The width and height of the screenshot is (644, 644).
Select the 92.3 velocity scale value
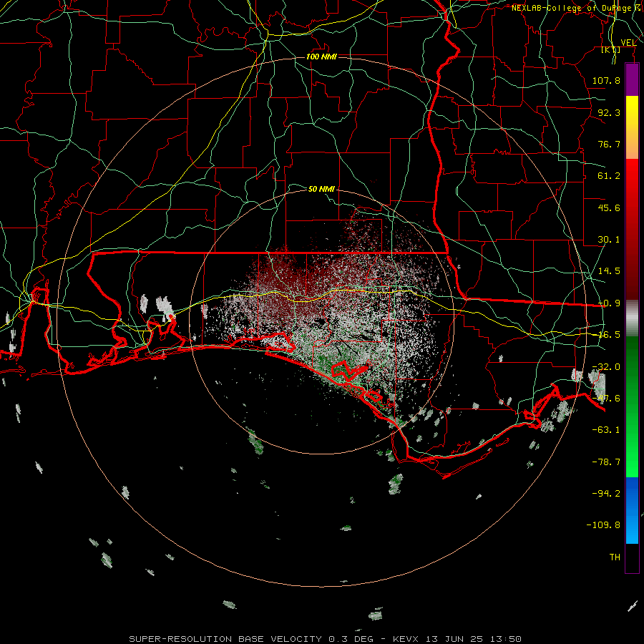[x=609, y=112]
